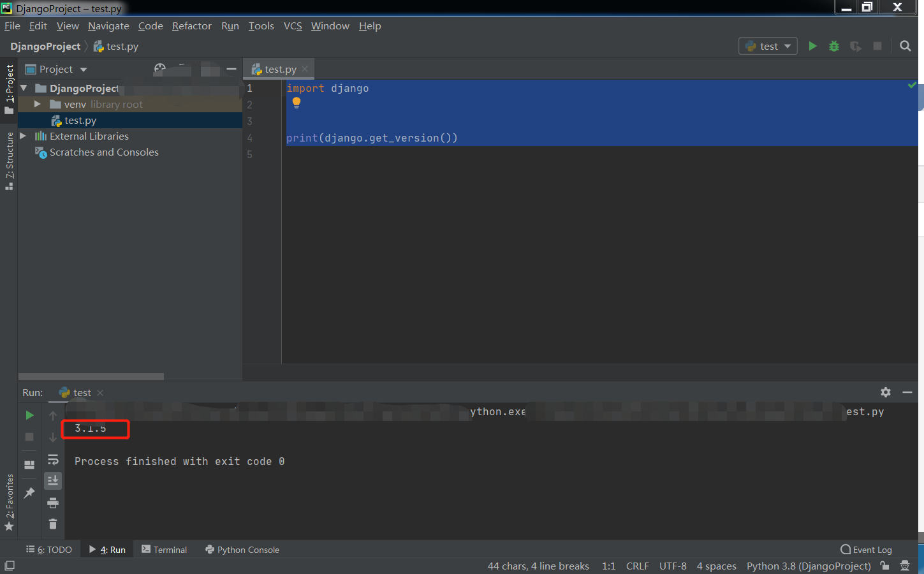924x574 pixels.
Task: Hide the Project tool window with the minus icon
Action: [x=231, y=69]
